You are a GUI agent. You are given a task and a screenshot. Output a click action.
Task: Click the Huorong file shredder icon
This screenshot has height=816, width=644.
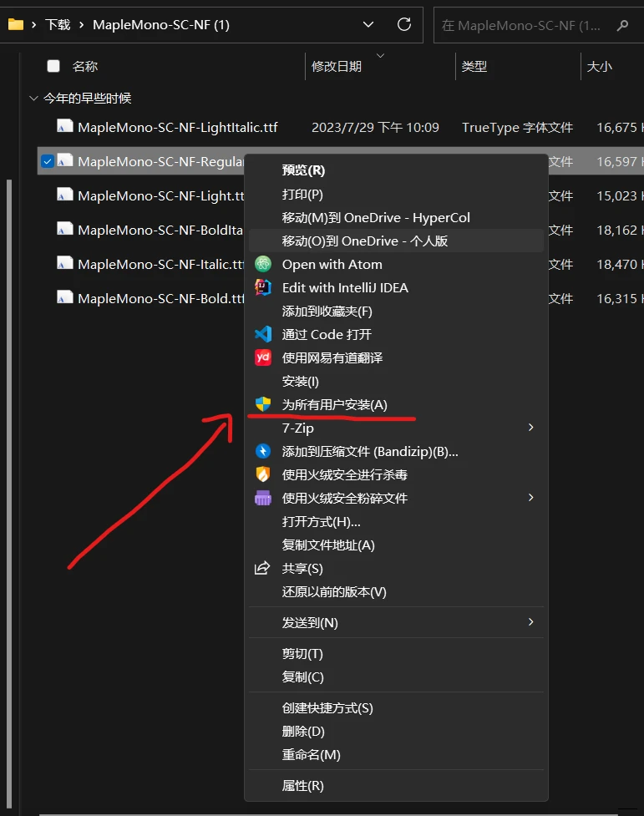263,498
